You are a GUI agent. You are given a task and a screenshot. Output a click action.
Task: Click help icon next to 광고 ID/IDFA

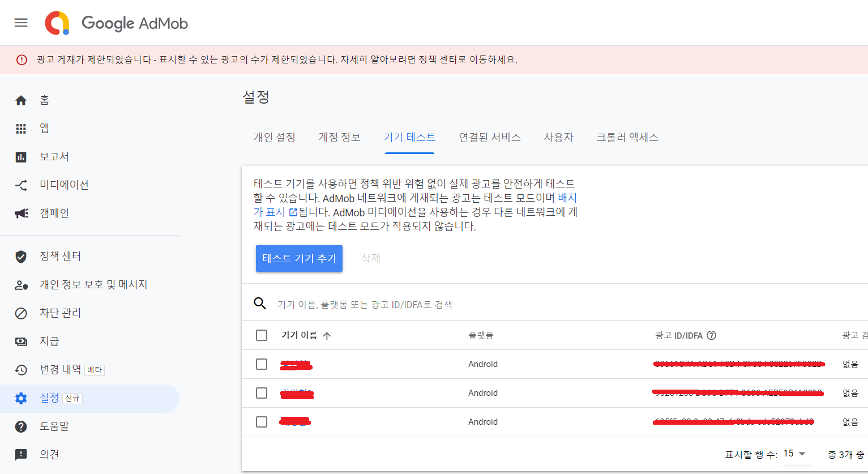[712, 335]
